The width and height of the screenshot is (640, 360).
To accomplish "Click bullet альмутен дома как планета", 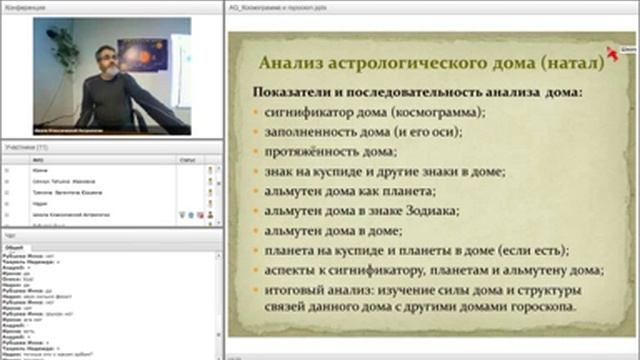I will pyautogui.click(x=350, y=191).
